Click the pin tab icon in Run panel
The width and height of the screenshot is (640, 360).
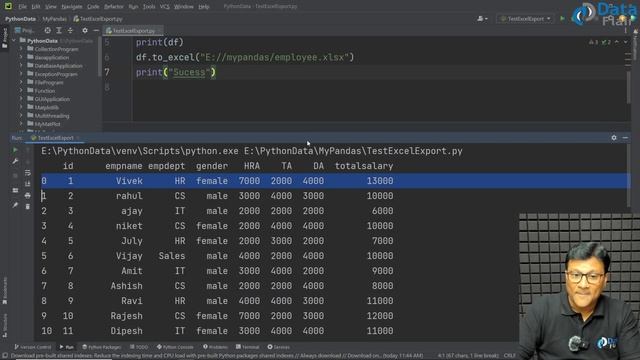[15, 205]
